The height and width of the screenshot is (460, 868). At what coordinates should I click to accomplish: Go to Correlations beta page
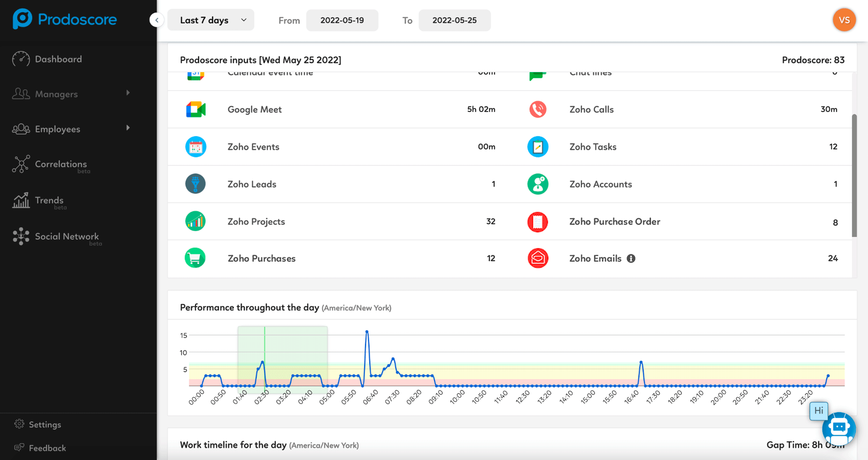[61, 164]
